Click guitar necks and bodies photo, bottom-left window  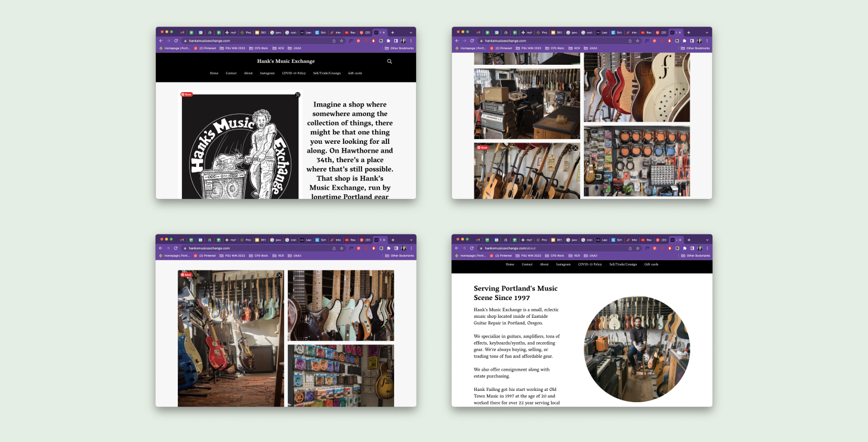tap(341, 305)
